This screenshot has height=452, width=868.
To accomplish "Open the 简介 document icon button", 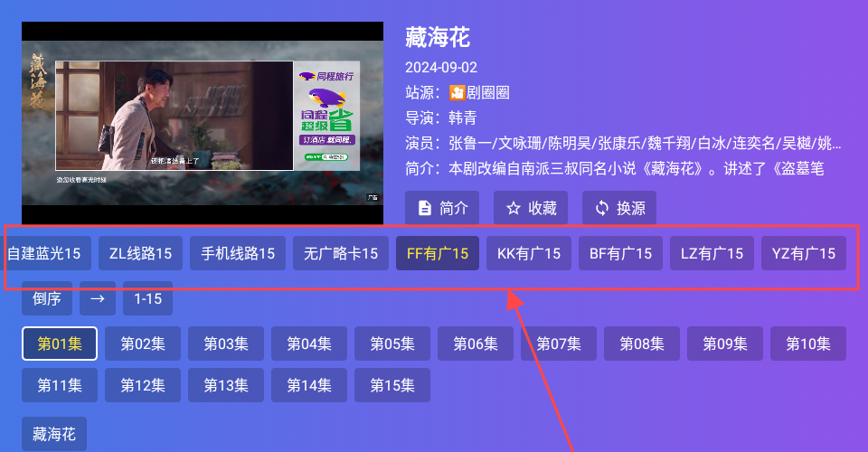I will [x=442, y=208].
